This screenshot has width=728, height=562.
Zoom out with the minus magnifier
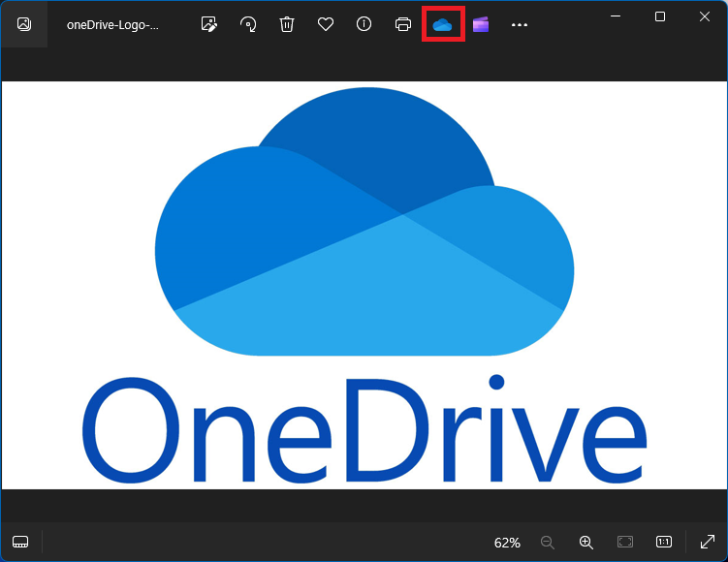[x=548, y=542]
